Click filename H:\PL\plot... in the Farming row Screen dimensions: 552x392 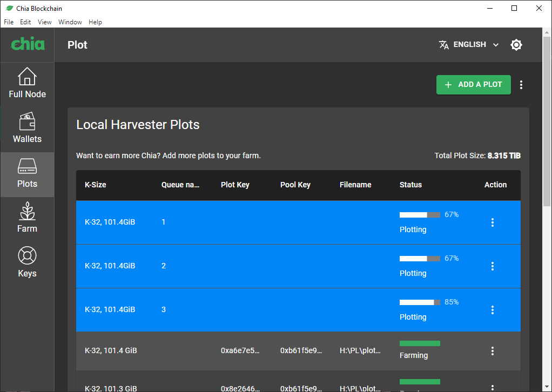click(360, 350)
